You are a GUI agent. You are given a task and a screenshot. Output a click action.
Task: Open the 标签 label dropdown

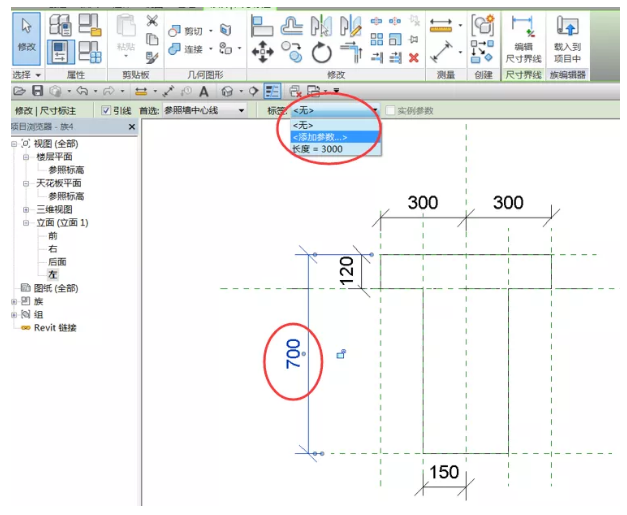click(x=335, y=110)
